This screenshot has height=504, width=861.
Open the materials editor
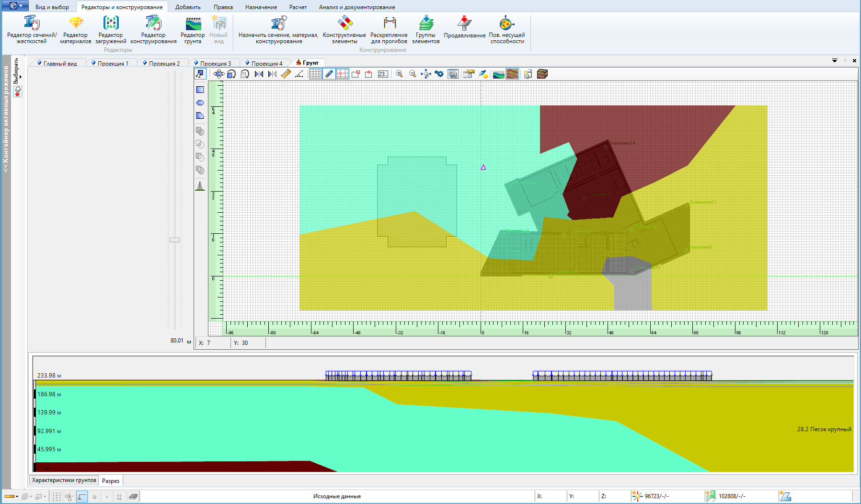[x=76, y=29]
